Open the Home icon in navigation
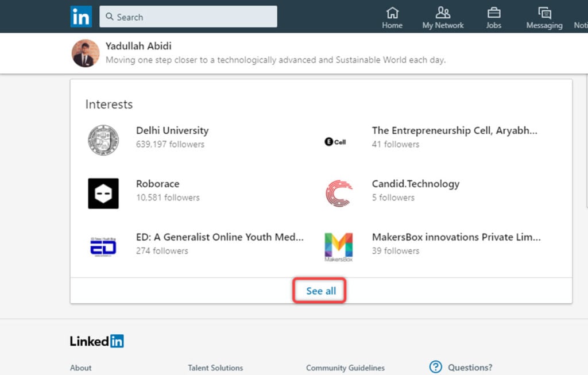588x375 pixels. point(392,13)
